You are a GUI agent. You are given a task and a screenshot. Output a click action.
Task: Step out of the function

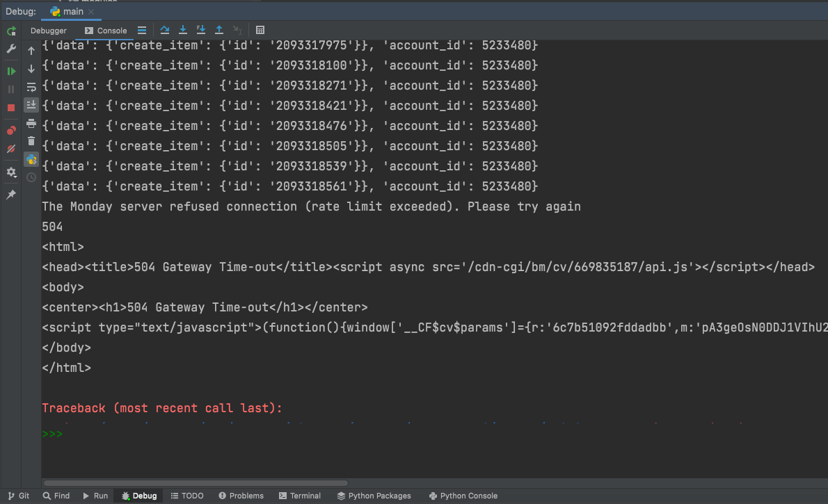(219, 30)
